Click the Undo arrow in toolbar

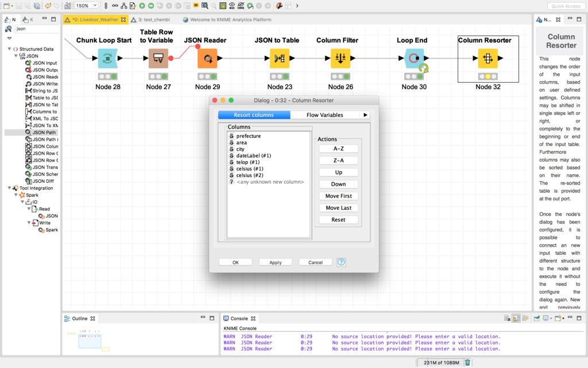[48, 6]
